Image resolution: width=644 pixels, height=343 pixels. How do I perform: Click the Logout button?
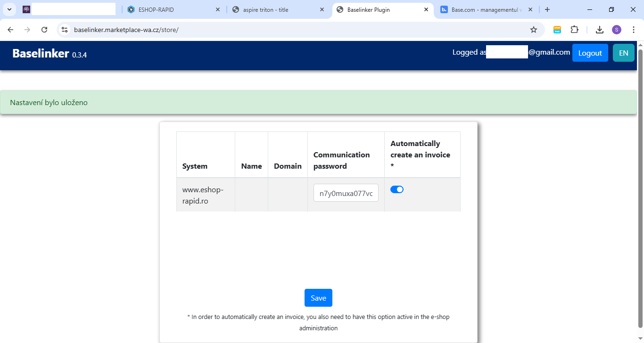pos(590,53)
